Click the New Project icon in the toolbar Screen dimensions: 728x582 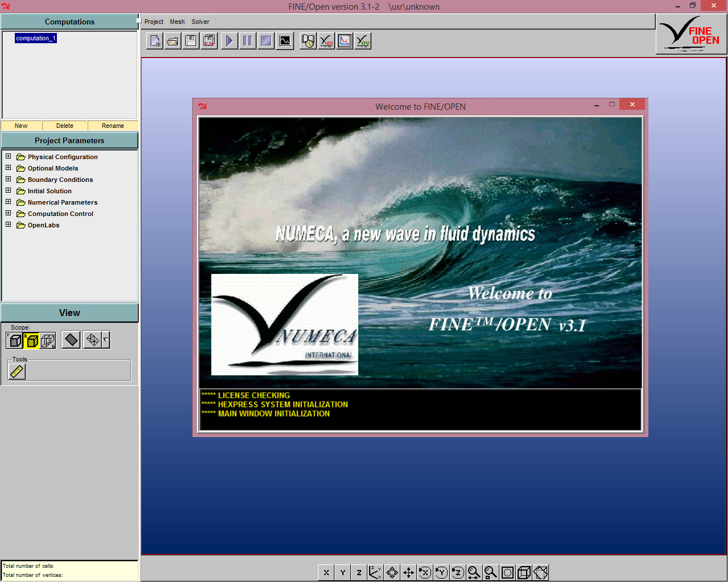click(155, 41)
